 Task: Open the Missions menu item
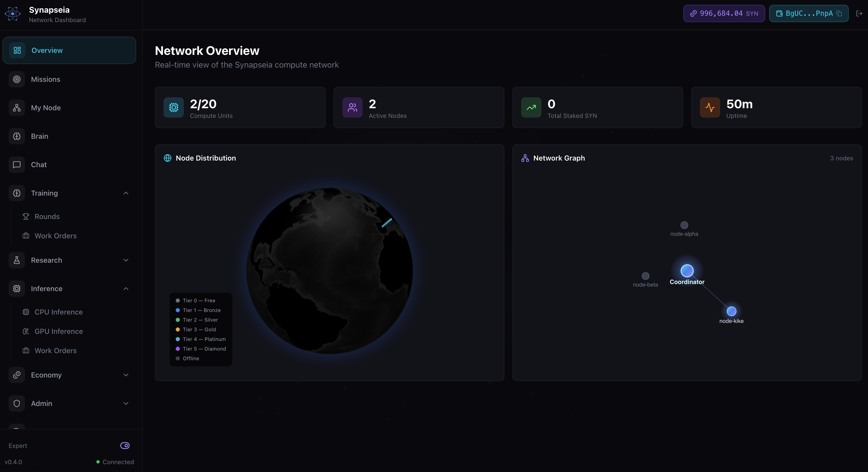(x=69, y=79)
